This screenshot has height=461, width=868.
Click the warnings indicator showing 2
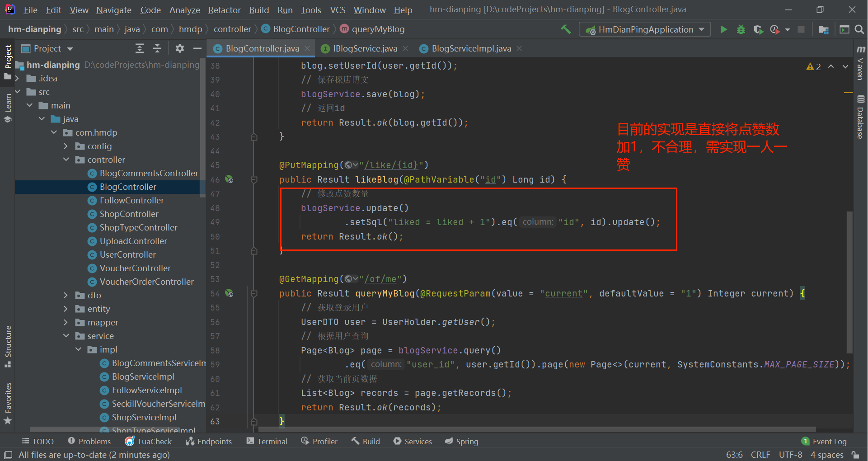point(814,66)
